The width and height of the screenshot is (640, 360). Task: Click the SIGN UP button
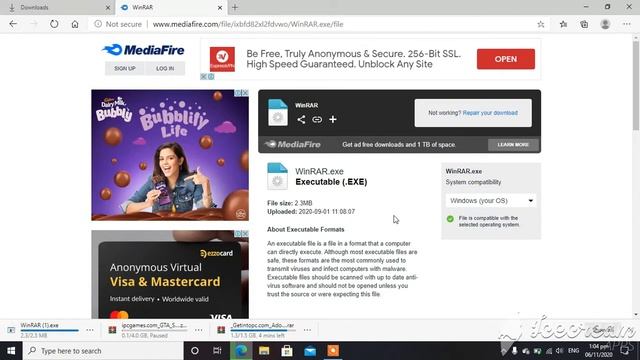point(124,68)
